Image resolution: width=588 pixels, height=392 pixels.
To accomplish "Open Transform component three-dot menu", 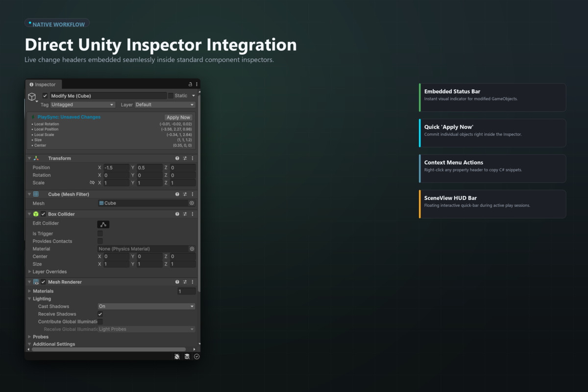I will coord(193,158).
